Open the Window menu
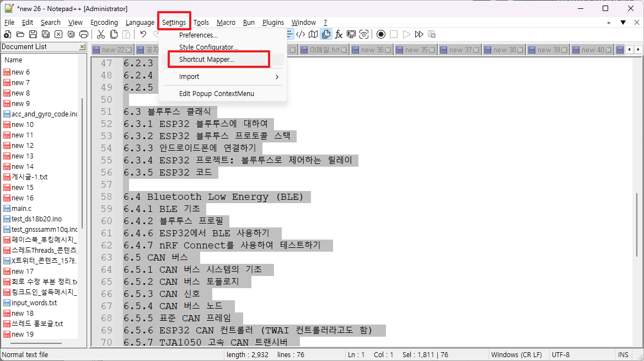The width and height of the screenshot is (644, 361). [x=303, y=23]
